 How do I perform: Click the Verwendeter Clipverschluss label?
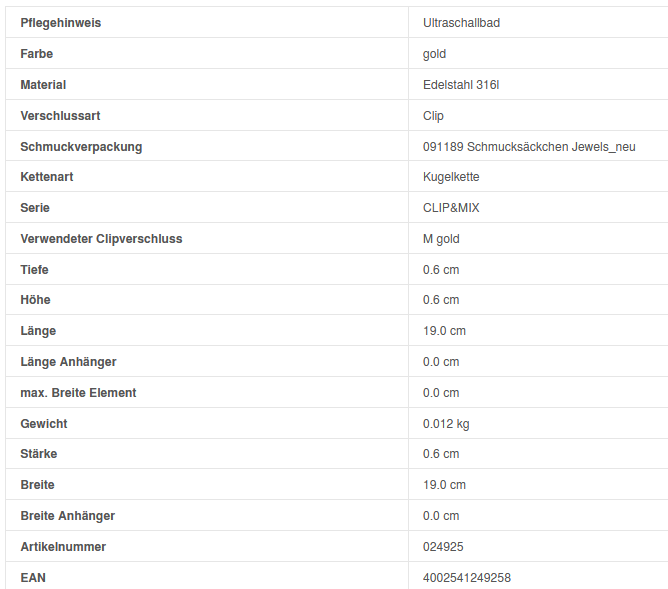pos(101,239)
